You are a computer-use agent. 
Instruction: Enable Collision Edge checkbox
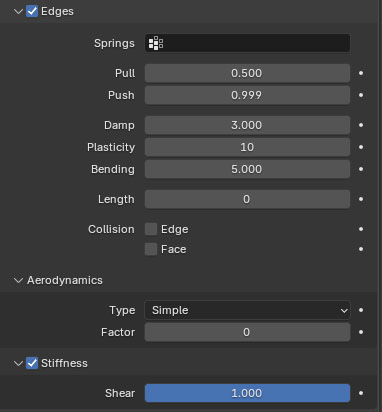tap(151, 229)
